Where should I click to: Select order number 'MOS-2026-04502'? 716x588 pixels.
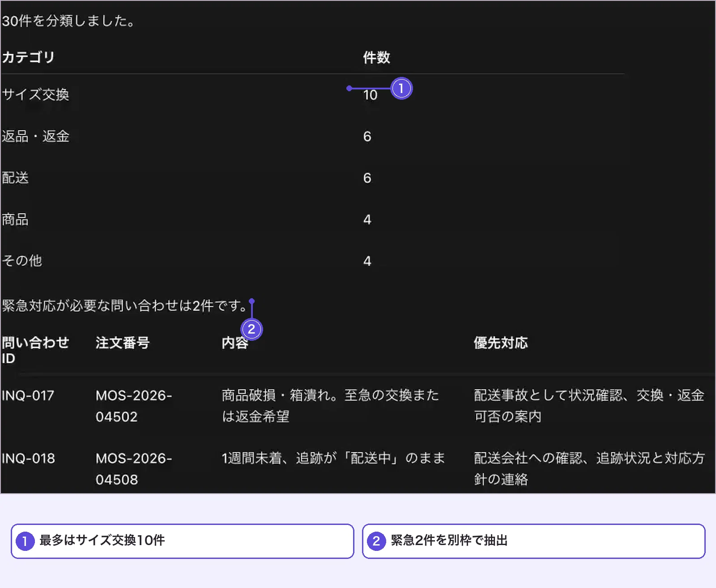tap(134, 406)
